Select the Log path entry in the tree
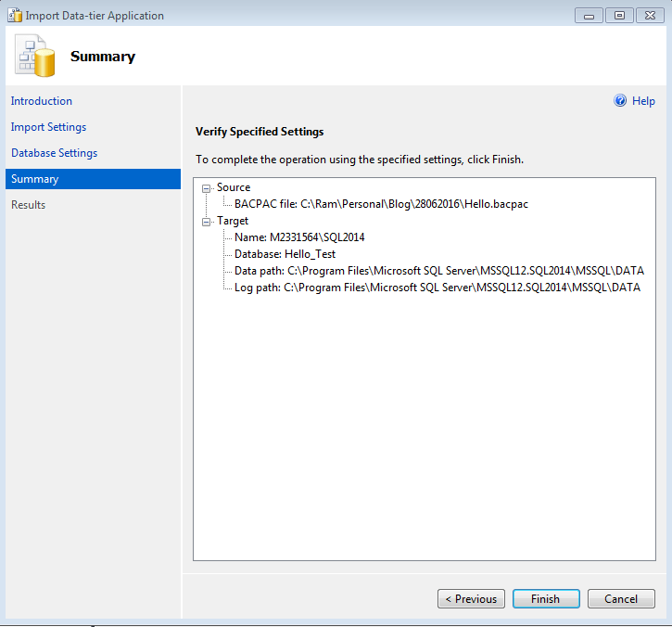This screenshot has height=627, width=672. 437,288
